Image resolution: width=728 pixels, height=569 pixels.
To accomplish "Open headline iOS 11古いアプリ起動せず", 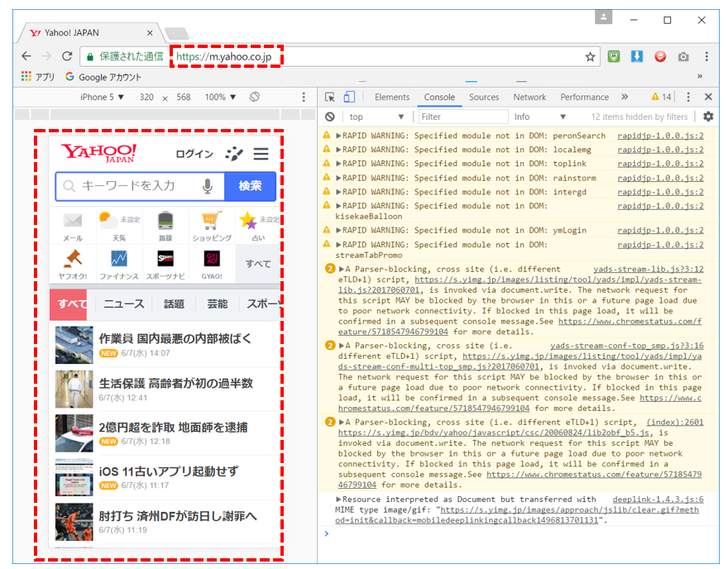I will click(169, 471).
